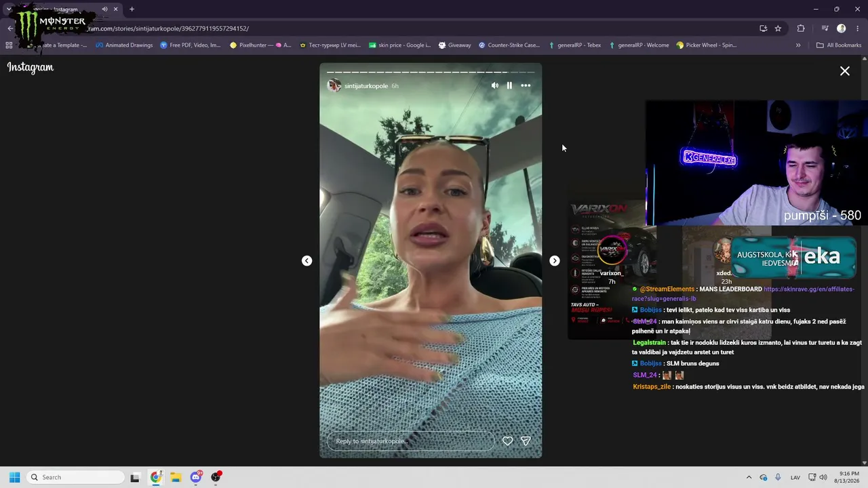Image resolution: width=868 pixels, height=488 pixels.
Task: Open the generalRP - Welcome bookmark
Action: [639, 45]
